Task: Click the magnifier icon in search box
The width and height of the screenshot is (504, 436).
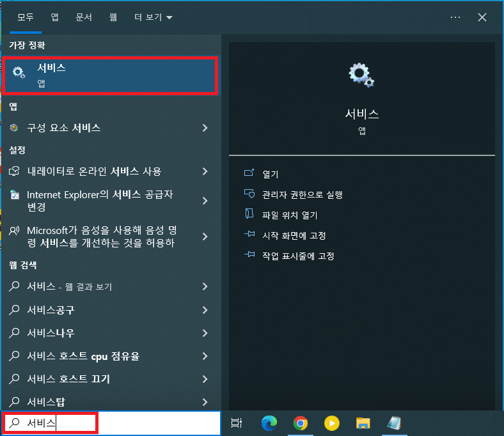Action: 15,423
